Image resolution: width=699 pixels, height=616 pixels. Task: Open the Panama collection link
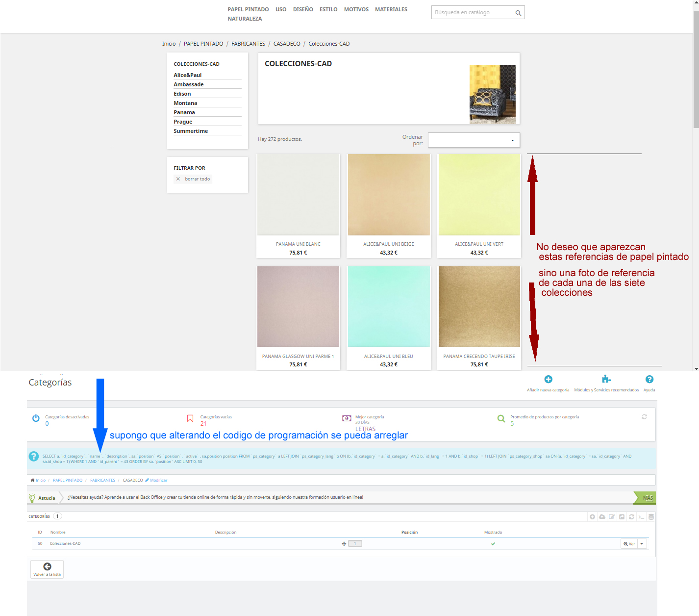pyautogui.click(x=184, y=112)
